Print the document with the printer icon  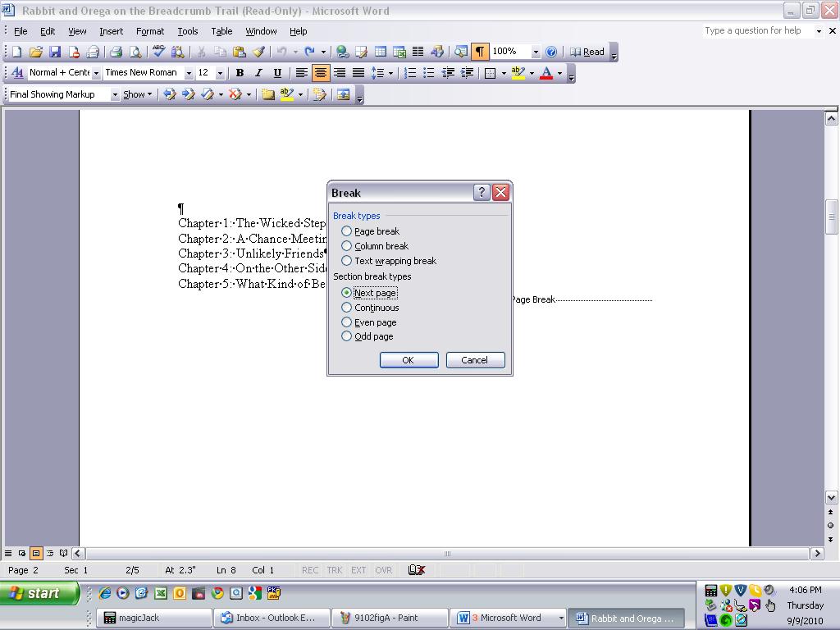(x=116, y=52)
